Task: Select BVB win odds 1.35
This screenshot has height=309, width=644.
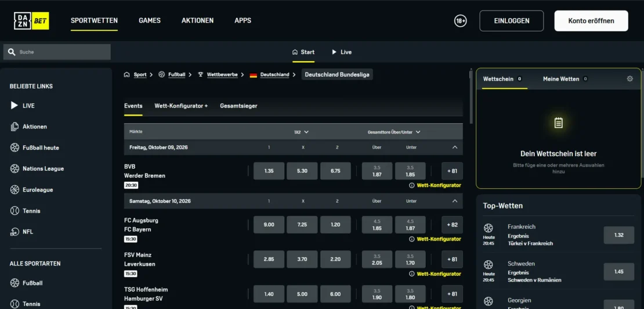Action: pos(269,171)
